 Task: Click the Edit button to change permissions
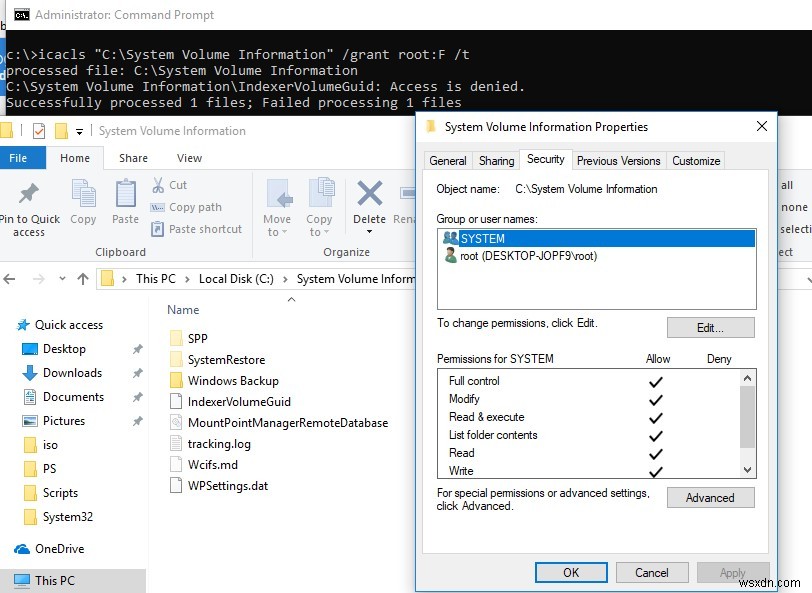(x=710, y=327)
